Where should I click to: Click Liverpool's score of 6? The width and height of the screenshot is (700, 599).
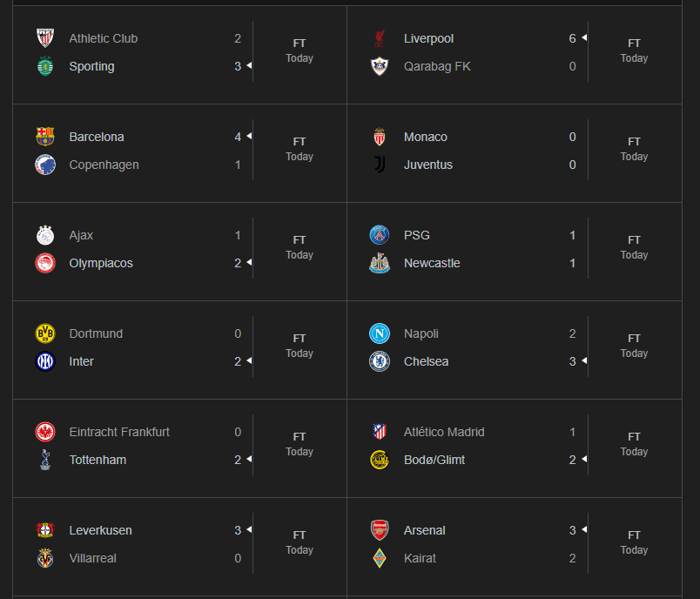[x=572, y=38]
